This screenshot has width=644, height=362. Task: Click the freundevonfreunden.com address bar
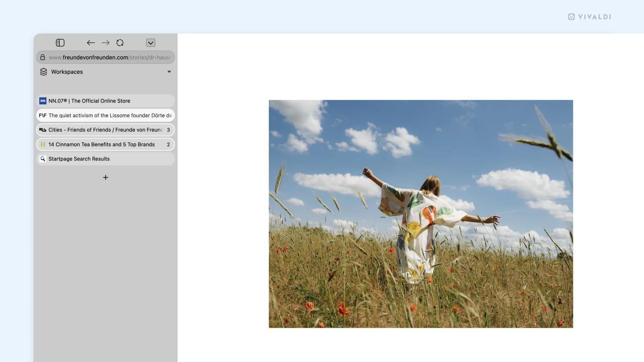tap(101, 57)
